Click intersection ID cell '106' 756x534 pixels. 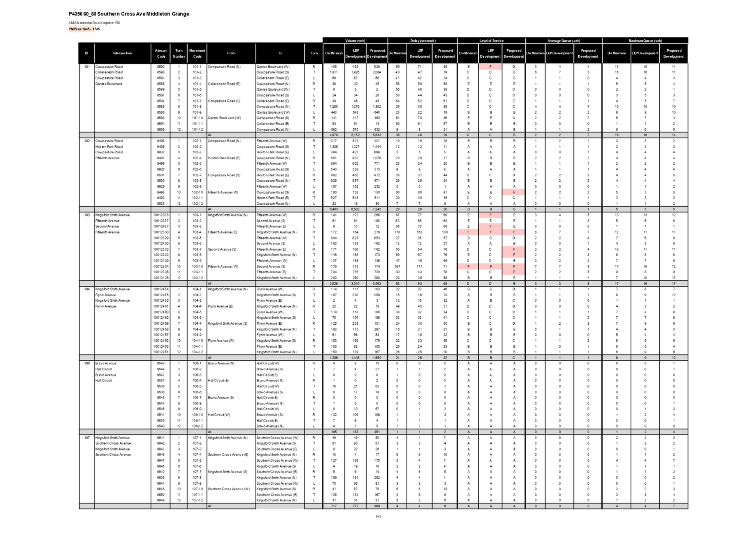[87, 364]
